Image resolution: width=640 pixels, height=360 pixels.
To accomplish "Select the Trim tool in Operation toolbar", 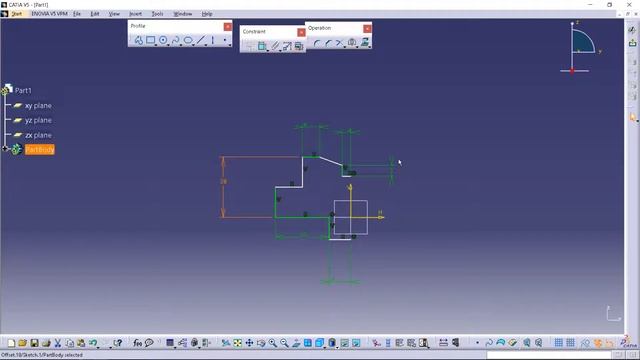I will tap(339, 43).
